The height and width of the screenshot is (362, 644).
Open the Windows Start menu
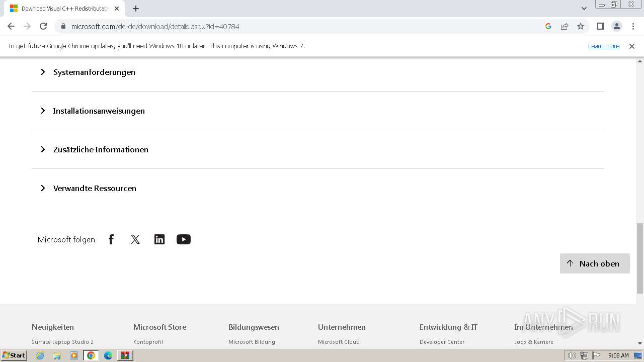click(14, 355)
